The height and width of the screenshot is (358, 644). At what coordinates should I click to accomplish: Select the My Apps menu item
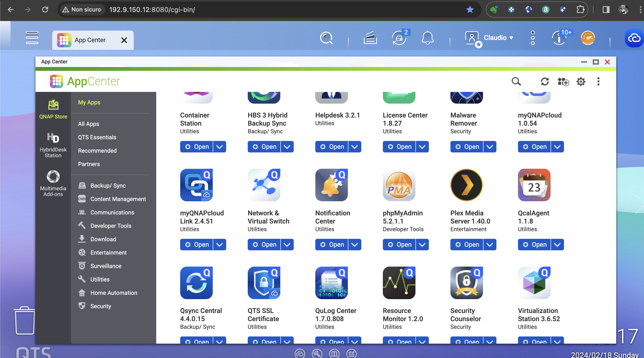[89, 102]
